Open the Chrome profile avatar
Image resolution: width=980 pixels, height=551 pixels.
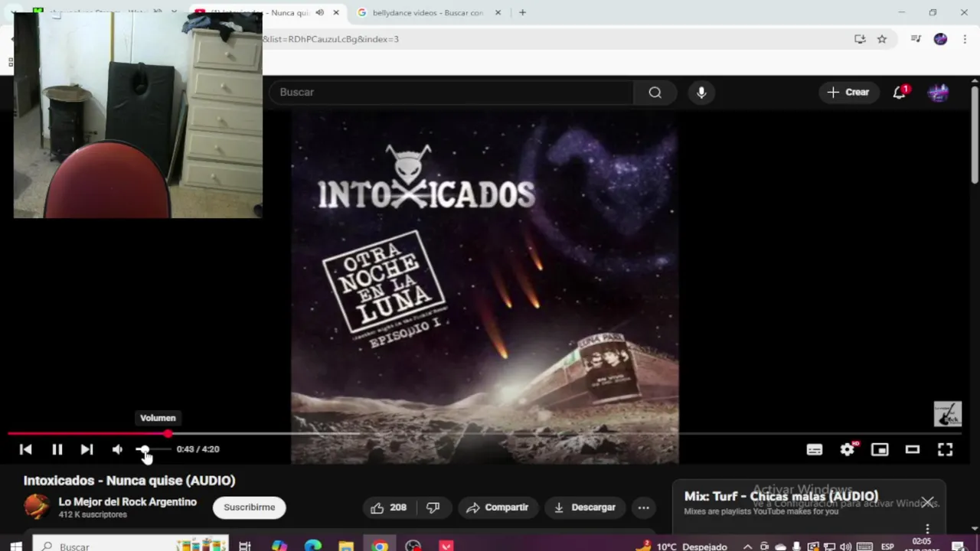pos(941,39)
